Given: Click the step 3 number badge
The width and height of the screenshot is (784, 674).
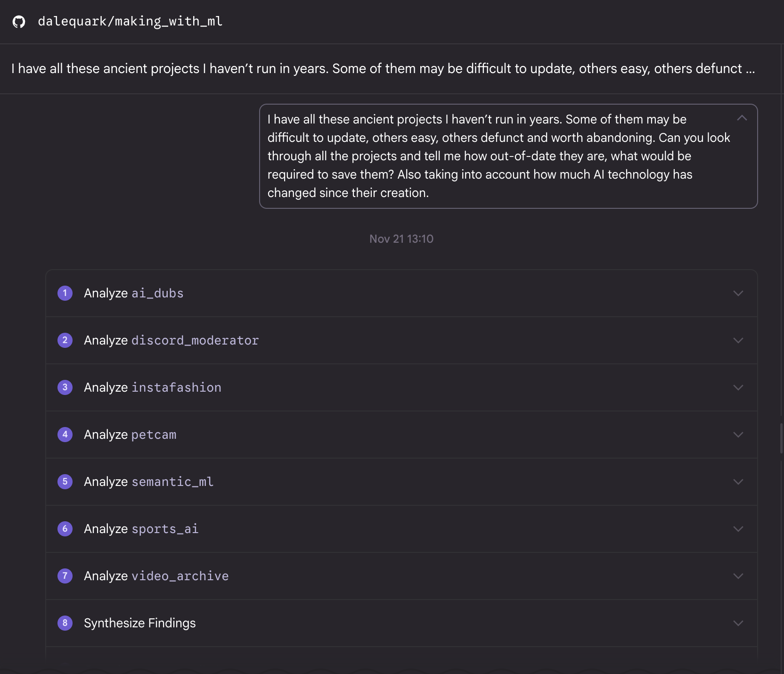Looking at the screenshot, I should coord(65,387).
